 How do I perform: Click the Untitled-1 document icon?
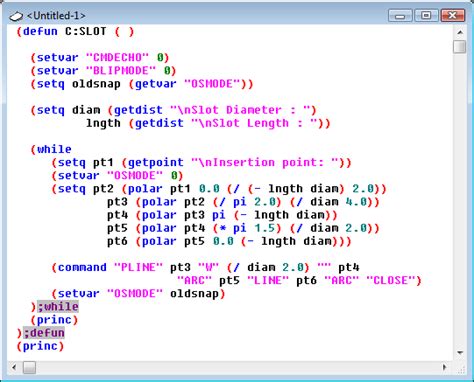(16, 16)
